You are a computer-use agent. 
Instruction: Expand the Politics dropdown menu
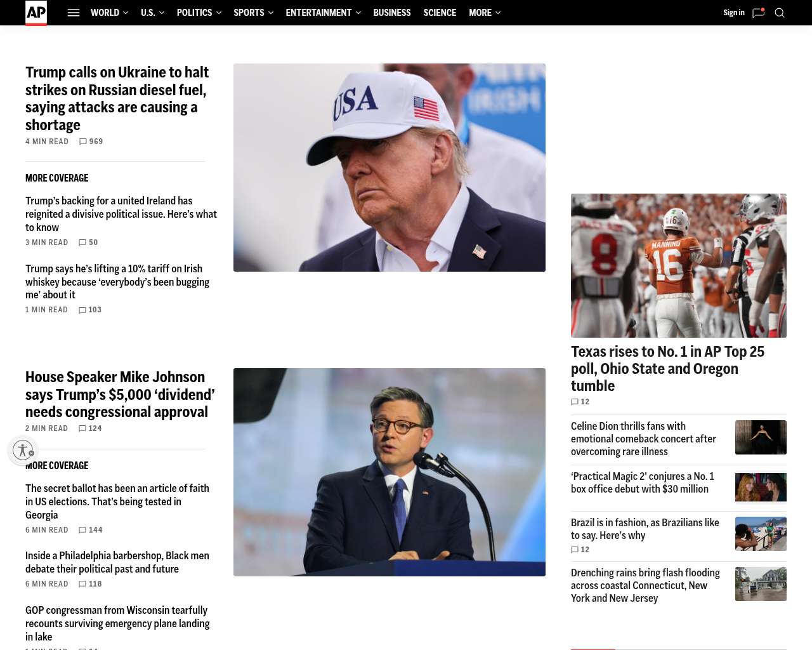pyautogui.click(x=199, y=13)
